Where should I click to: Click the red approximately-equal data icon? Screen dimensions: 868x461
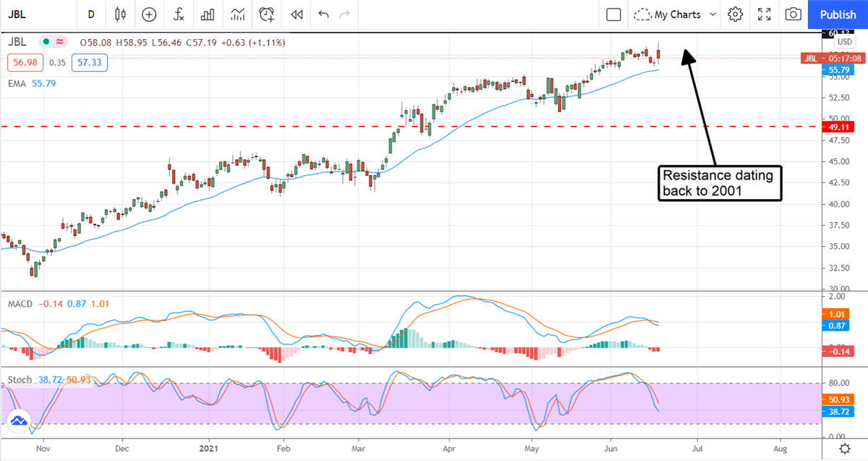(x=59, y=43)
